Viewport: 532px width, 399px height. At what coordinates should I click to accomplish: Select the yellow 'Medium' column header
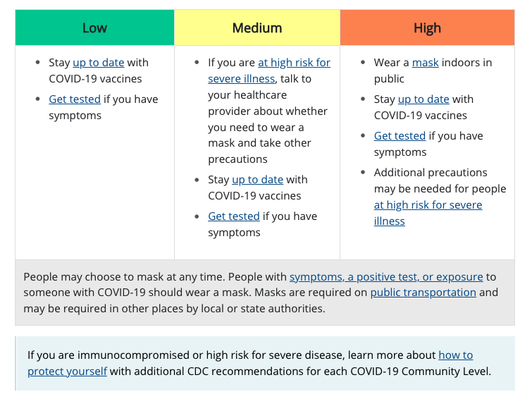pyautogui.click(x=257, y=28)
